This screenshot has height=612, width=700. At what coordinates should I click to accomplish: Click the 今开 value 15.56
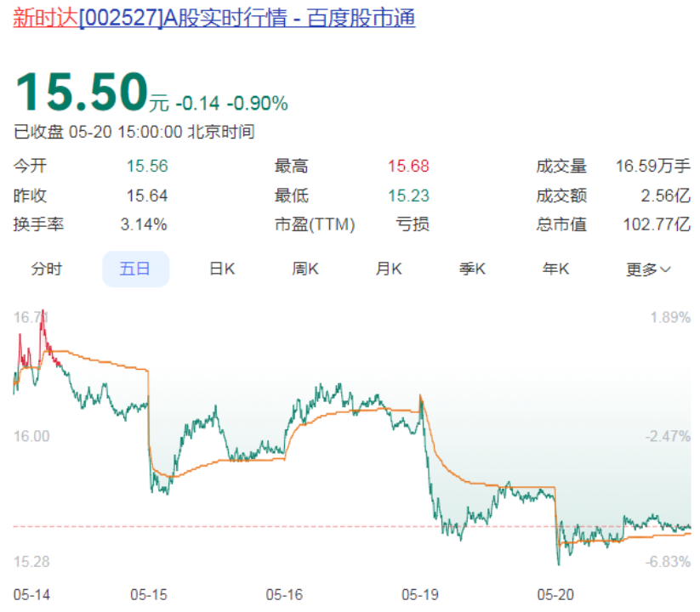click(x=147, y=166)
